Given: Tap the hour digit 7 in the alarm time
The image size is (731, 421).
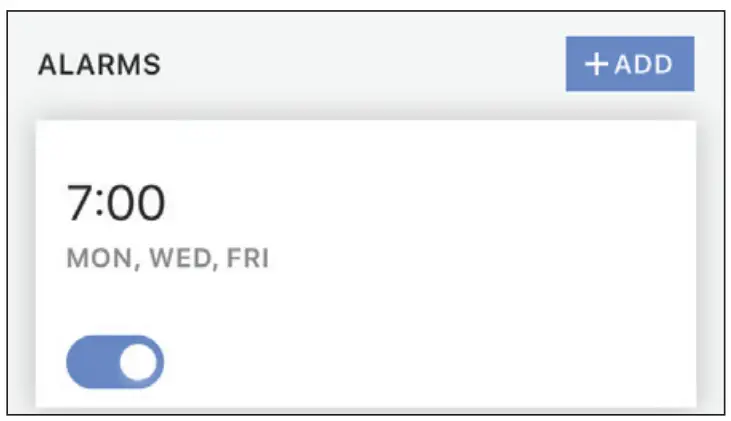Looking at the screenshot, I should 79,203.
